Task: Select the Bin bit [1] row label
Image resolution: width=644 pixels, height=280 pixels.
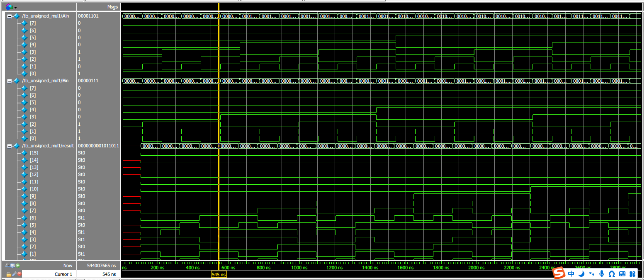Action: tap(33, 131)
